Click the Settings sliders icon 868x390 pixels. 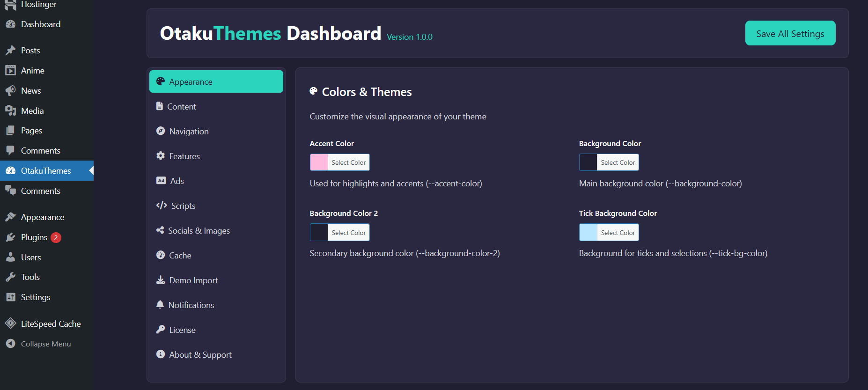coord(11,297)
